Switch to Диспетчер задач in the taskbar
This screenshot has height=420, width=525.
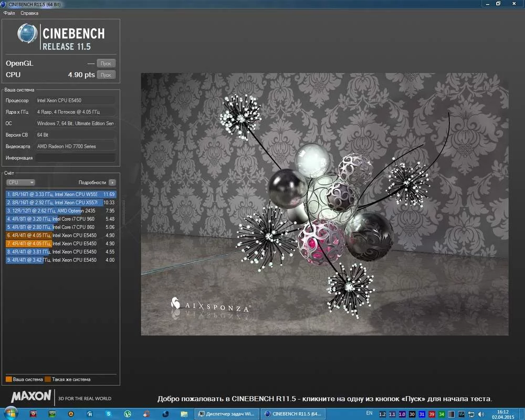pyautogui.click(x=227, y=414)
